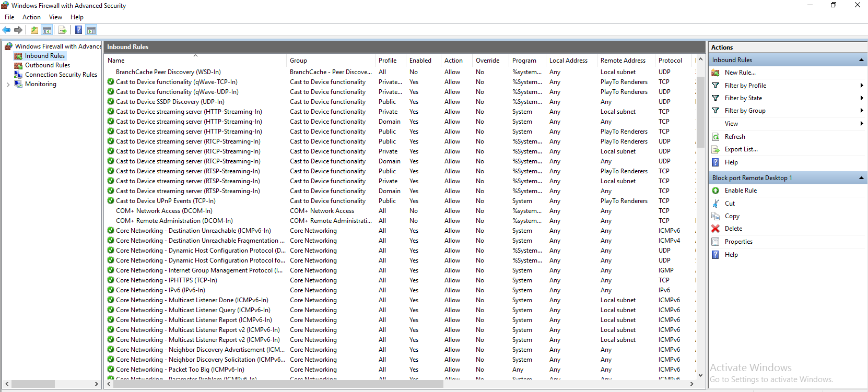Open the File menu
The image size is (868, 392).
point(9,17)
